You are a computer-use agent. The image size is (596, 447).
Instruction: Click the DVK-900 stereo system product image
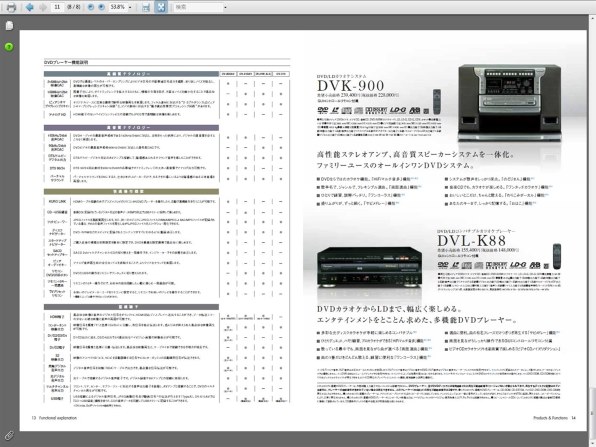pyautogui.click(x=509, y=103)
